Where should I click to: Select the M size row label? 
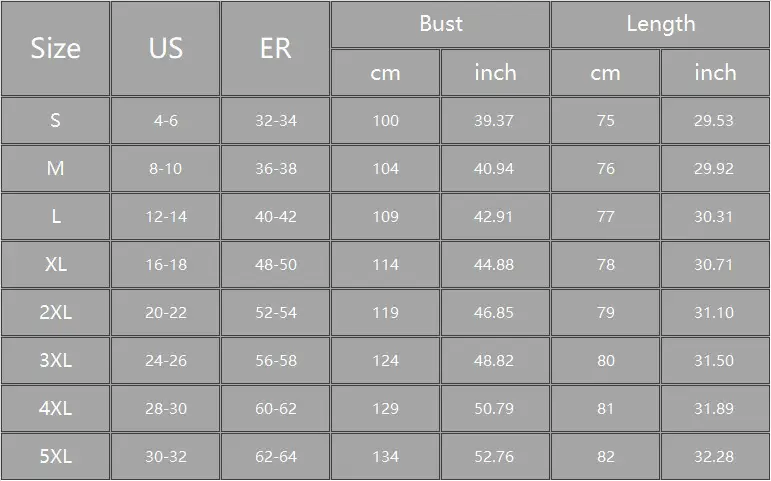tap(56, 169)
